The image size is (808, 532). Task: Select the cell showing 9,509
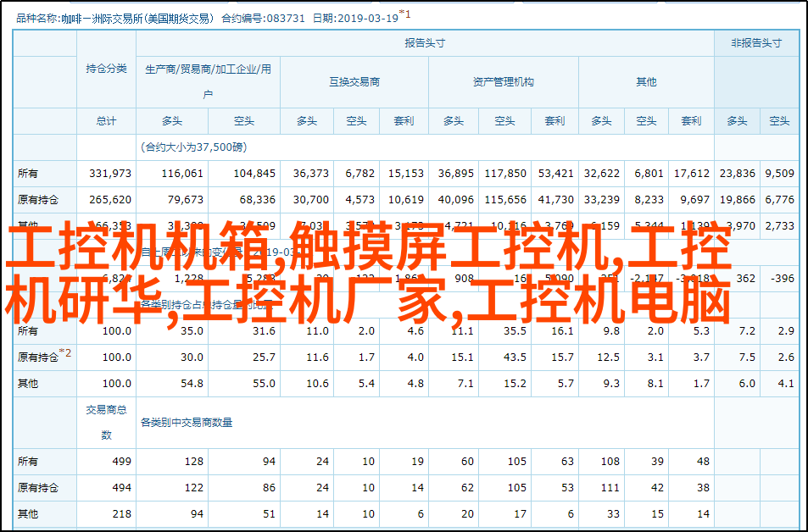(780, 174)
